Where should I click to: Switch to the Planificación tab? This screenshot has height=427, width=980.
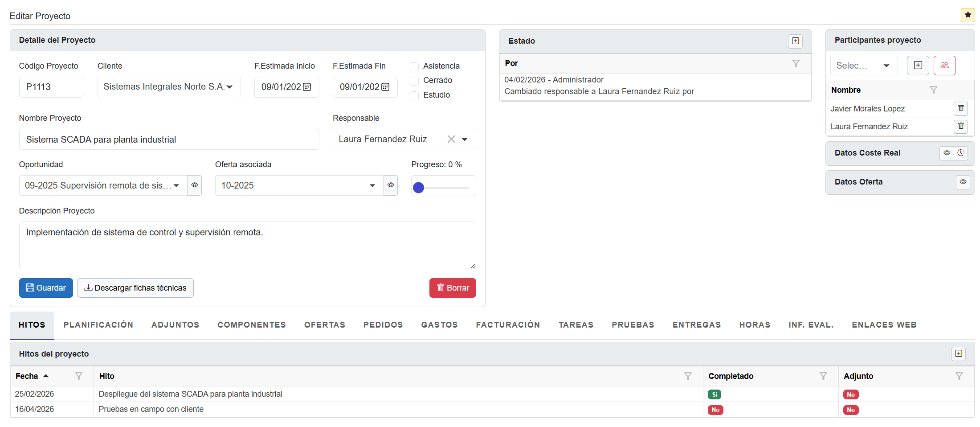[x=98, y=325]
